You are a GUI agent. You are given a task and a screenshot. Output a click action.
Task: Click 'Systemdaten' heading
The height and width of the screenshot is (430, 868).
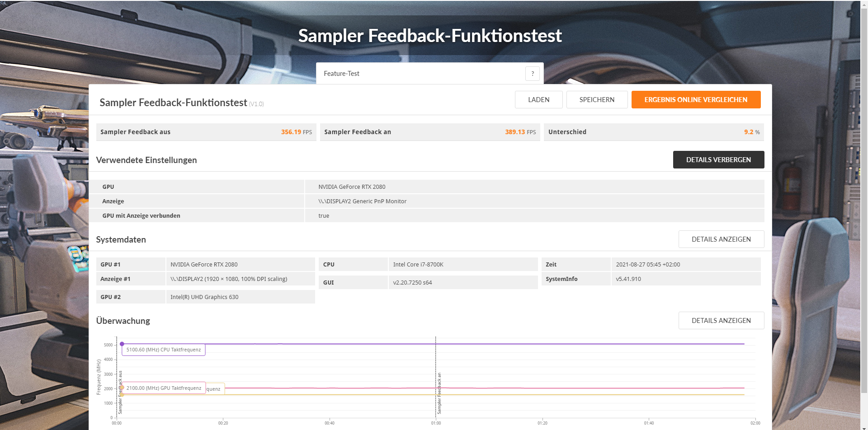click(x=121, y=240)
